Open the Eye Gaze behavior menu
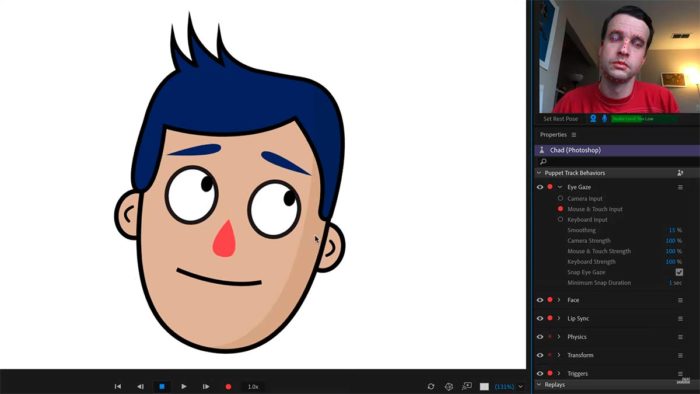The width and height of the screenshot is (700, 394). (680, 187)
